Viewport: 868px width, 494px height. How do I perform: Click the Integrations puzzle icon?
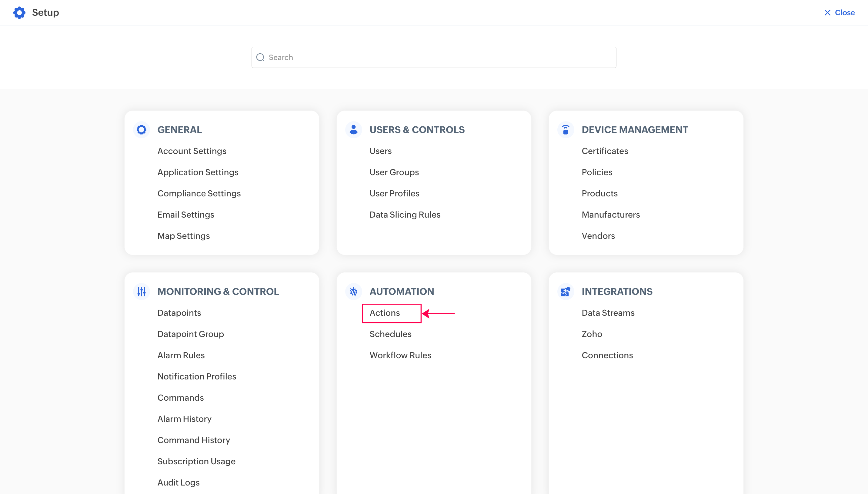(x=566, y=292)
